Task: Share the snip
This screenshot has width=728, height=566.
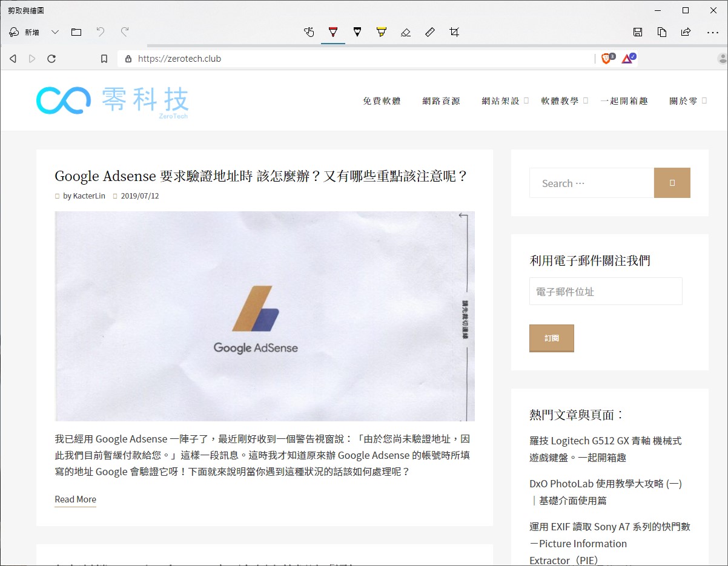Action: click(x=686, y=32)
